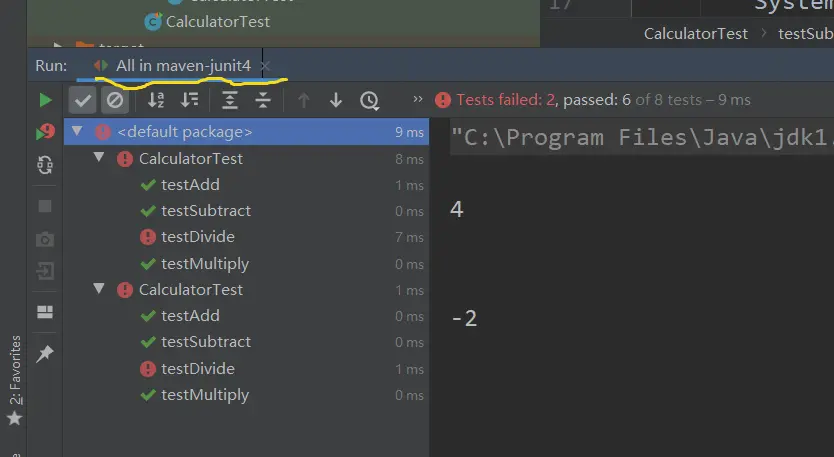Collapse the default package node
The height and width of the screenshot is (457, 834).
pos(77,131)
